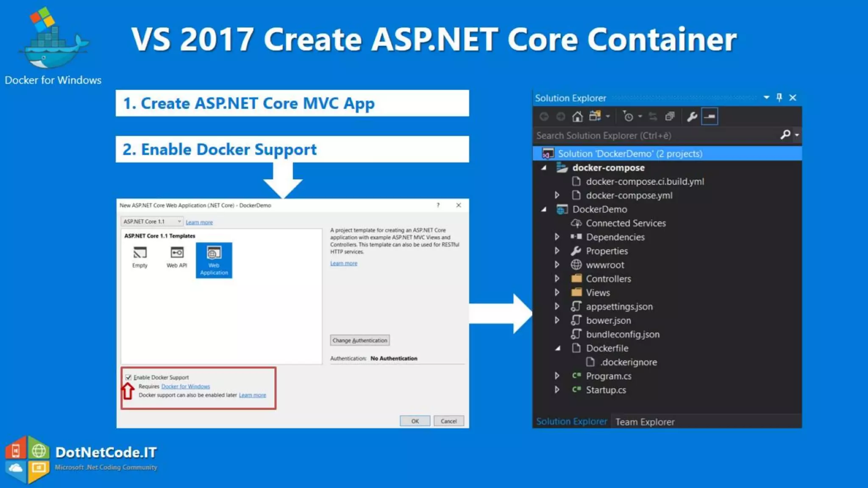Screen dimensions: 868x488
Task: Click Learn more under the template description
Action: click(344, 263)
